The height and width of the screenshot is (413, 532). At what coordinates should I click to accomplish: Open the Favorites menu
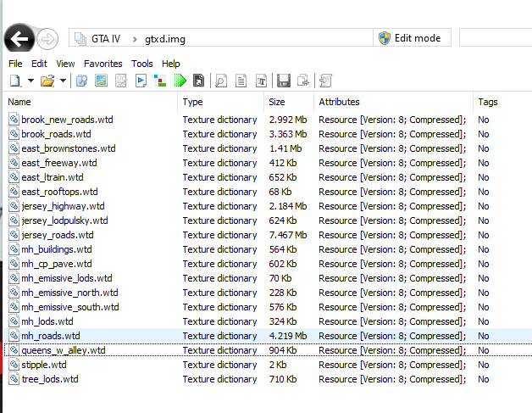[103, 64]
